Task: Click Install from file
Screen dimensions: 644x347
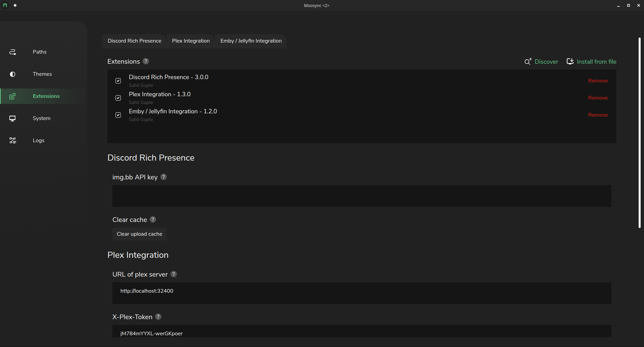Action: tap(596, 62)
